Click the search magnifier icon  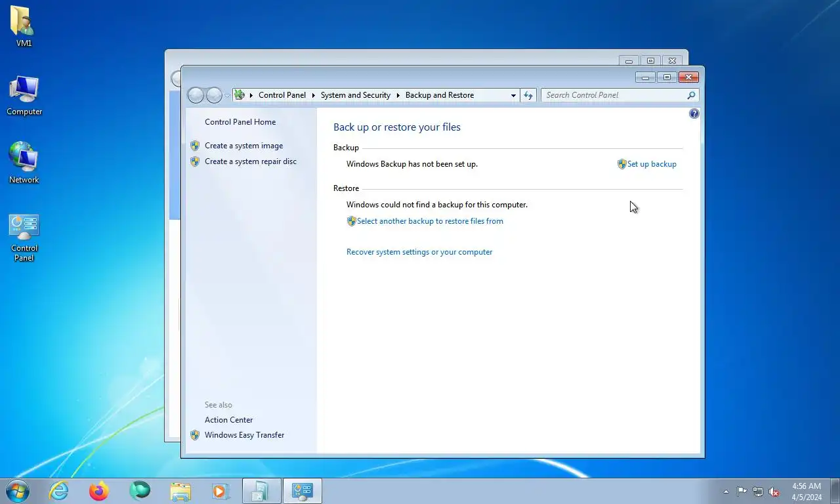coord(691,95)
